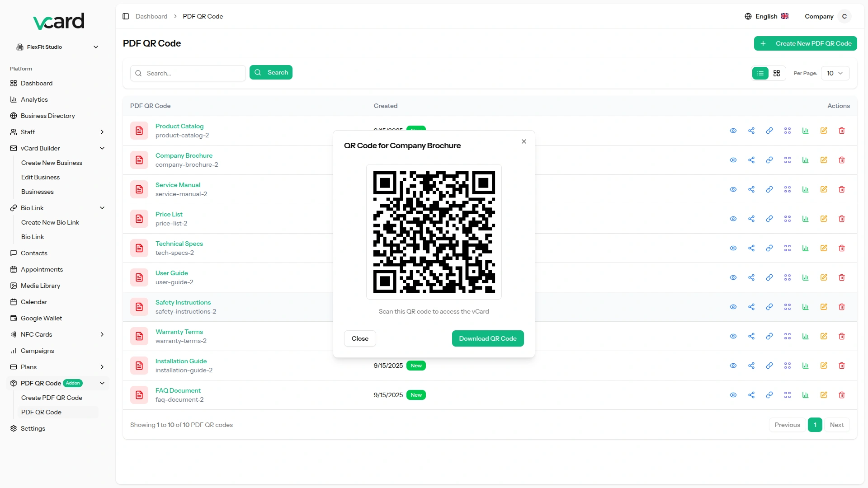
Task: Share the Technical Specs QR code
Action: coord(751,248)
